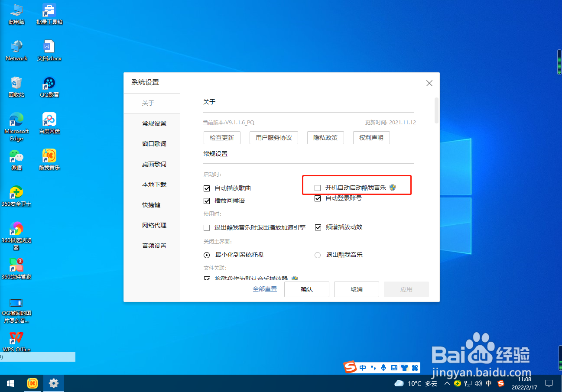This screenshot has width=562, height=392.
Task: Switch to 关于 settings section
Action: coord(152,103)
